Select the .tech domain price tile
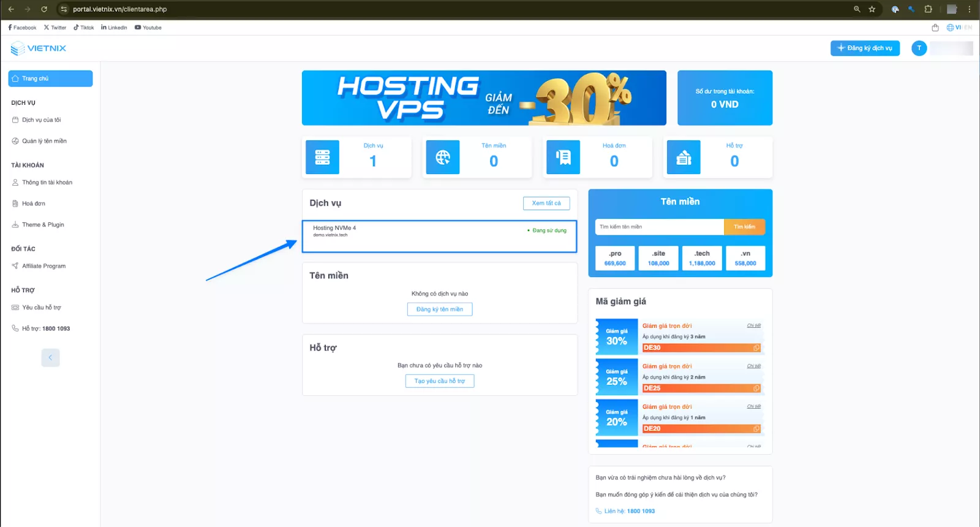Viewport: 980px width, 527px height. click(x=702, y=258)
